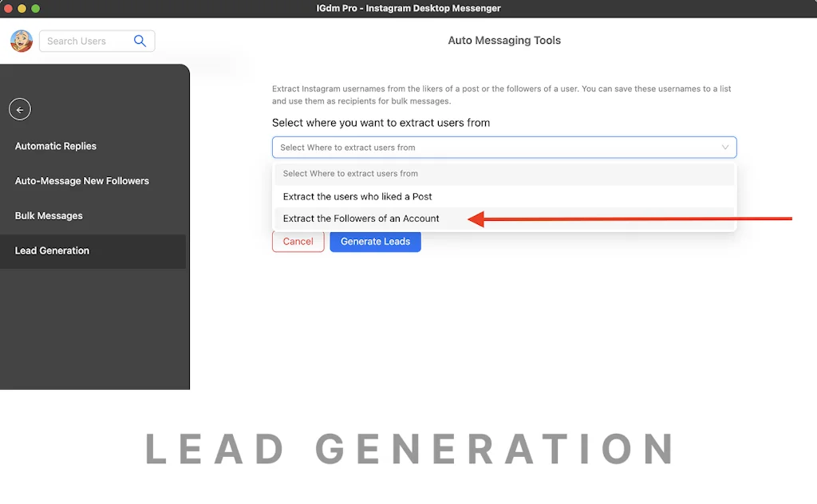Close the IGdm Pro window
Image resolution: width=817 pixels, height=504 pixels.
8,8
